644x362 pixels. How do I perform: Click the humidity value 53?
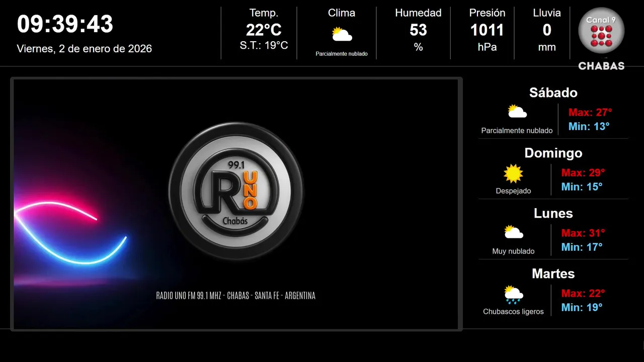(x=418, y=30)
